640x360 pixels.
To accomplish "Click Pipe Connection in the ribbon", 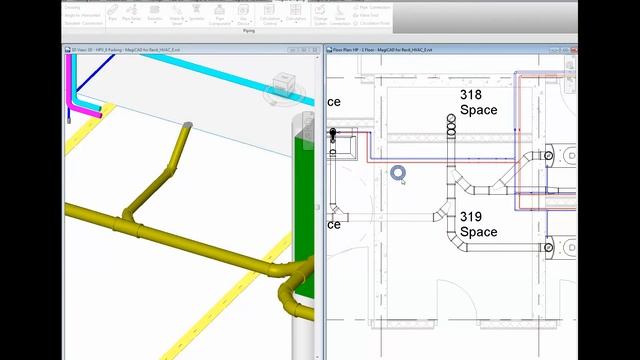I will pos(371,7).
